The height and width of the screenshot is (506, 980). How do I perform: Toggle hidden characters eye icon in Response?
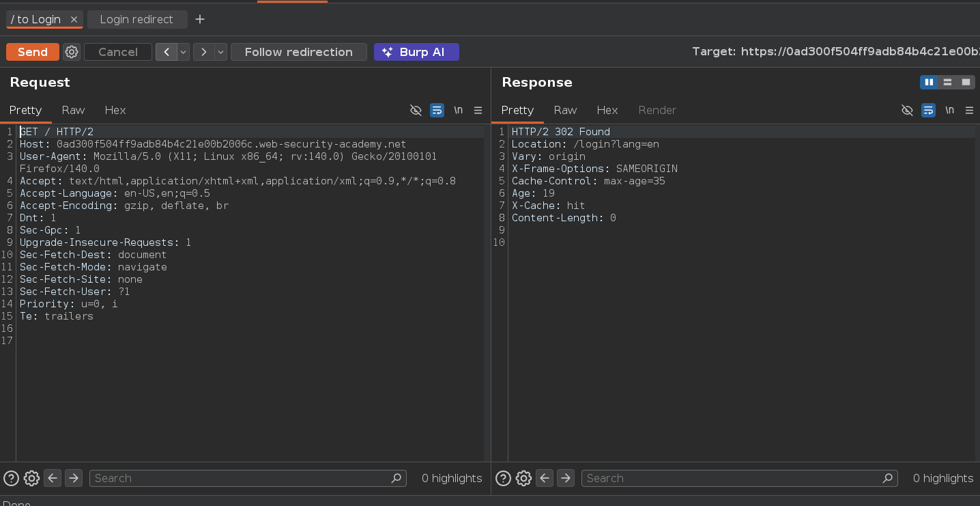coord(907,110)
